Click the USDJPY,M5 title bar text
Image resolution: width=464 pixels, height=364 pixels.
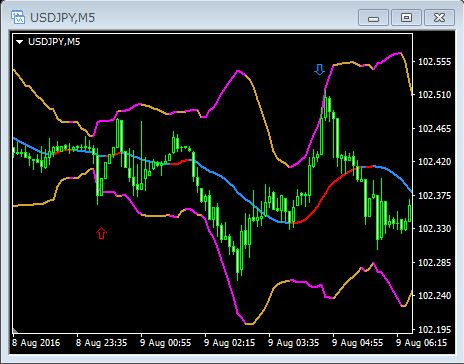(x=62, y=17)
